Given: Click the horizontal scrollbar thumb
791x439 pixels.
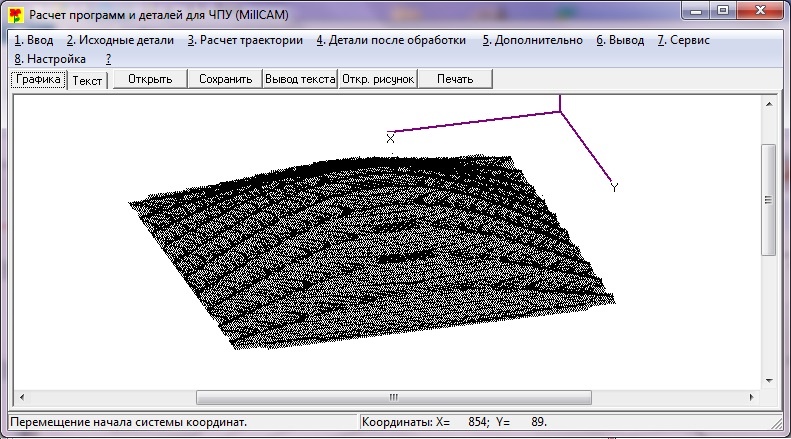Looking at the screenshot, I should coord(393,398).
